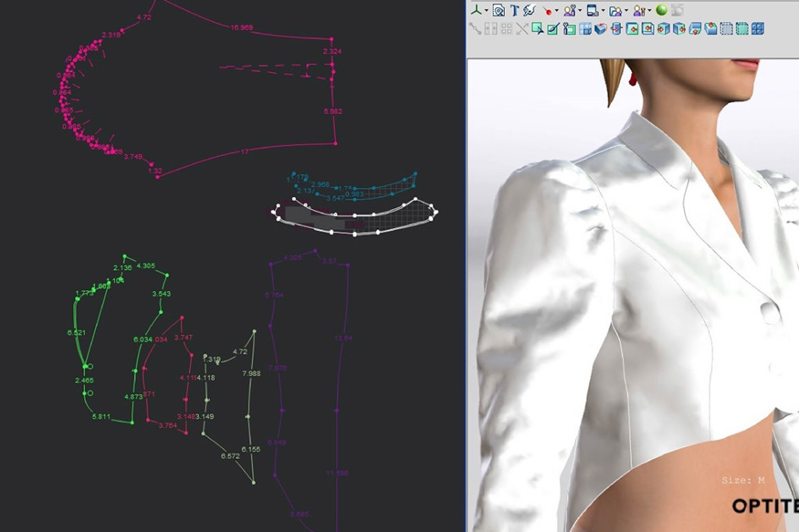
Task: Click the '2.324' sleeve cuff measurement
Action: tap(332, 51)
